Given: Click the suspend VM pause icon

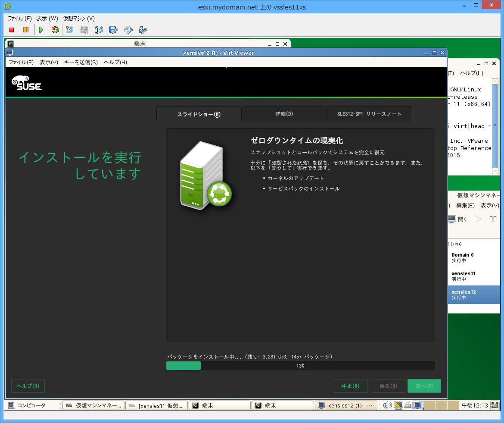Looking at the screenshot, I should [26, 30].
